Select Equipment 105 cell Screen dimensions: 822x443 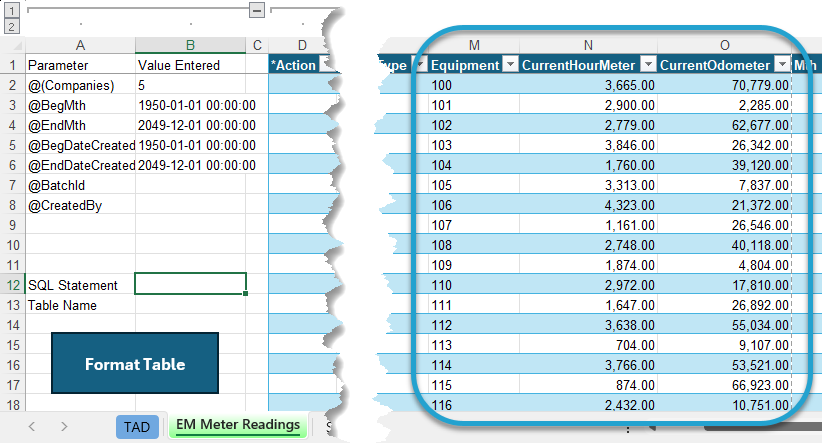click(474, 185)
